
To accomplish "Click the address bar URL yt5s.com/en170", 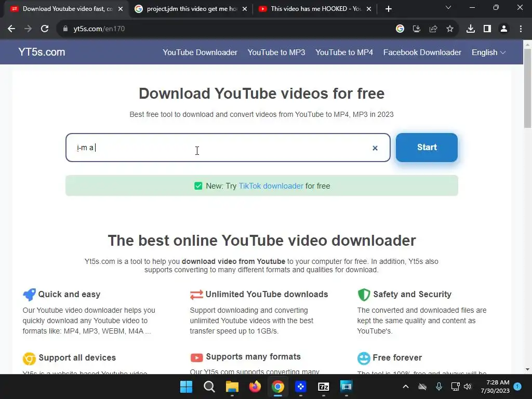I will (99, 29).
